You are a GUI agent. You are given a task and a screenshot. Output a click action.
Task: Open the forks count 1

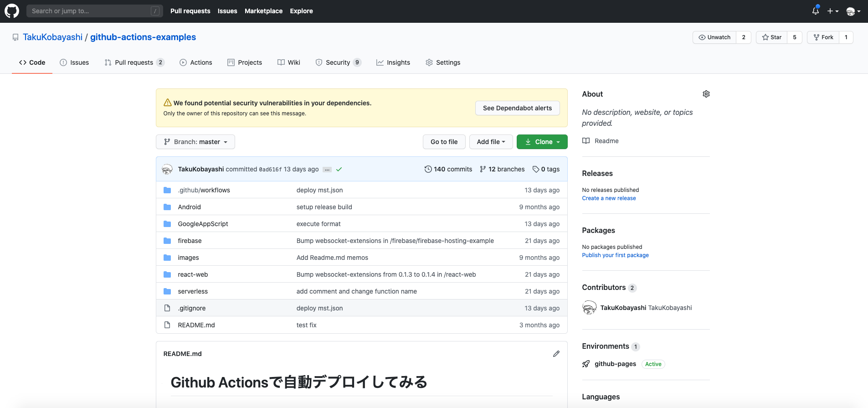pos(846,37)
